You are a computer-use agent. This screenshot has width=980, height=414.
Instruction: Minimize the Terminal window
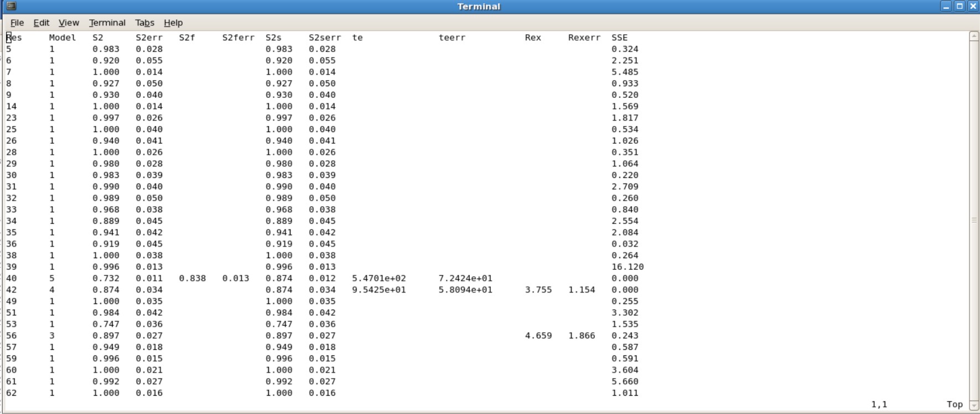point(946,6)
